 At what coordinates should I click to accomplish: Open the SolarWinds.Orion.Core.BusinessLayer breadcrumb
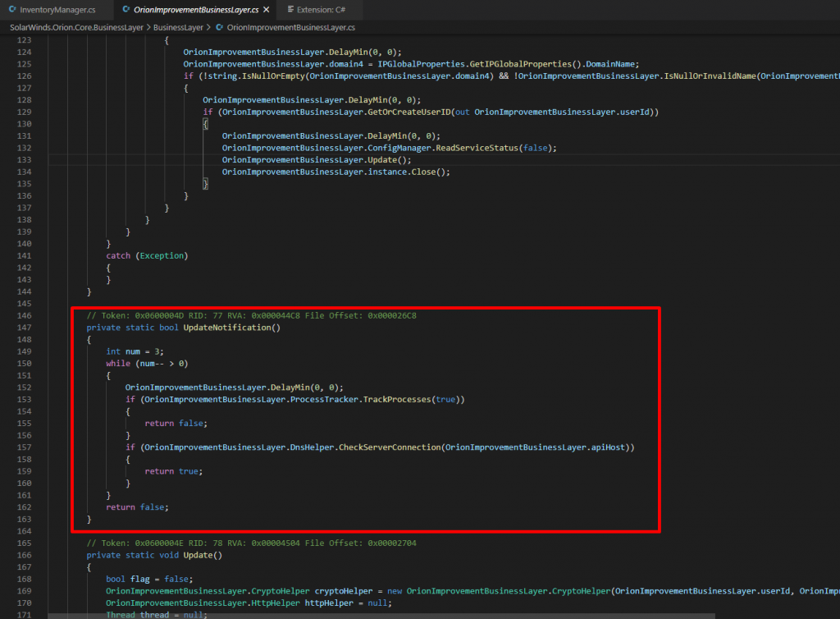(76, 27)
